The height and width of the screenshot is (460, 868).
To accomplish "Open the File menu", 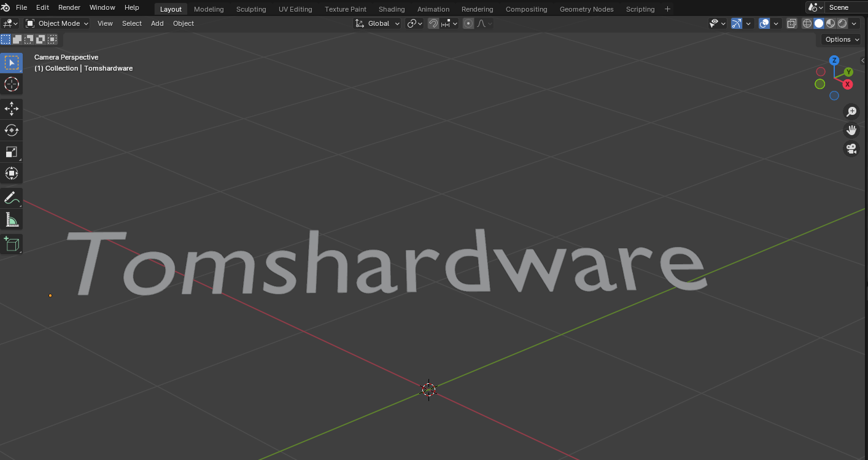I will [21, 7].
